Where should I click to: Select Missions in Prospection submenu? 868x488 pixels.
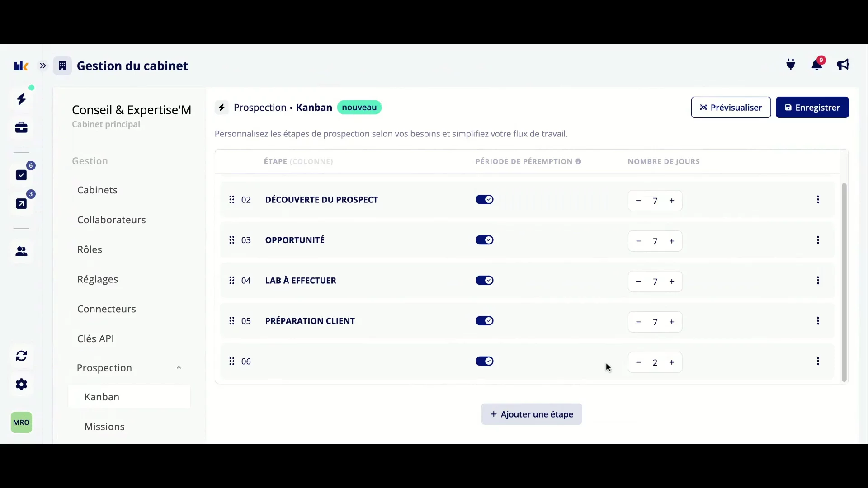tap(104, 427)
